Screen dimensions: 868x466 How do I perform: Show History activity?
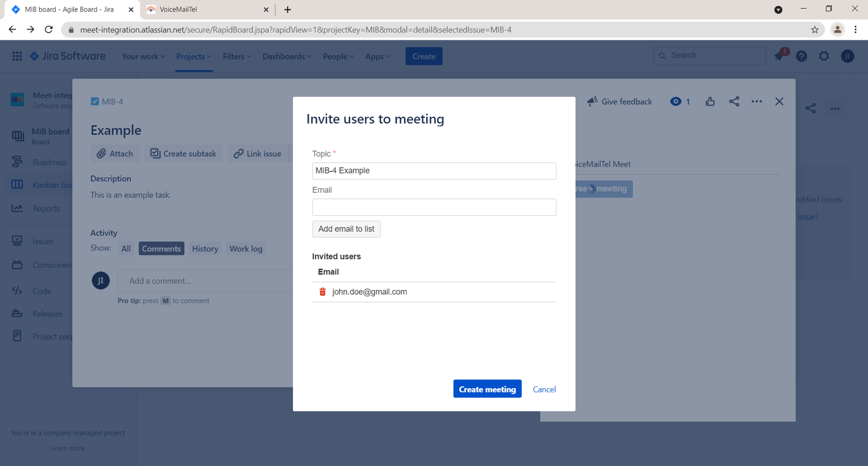pyautogui.click(x=205, y=249)
